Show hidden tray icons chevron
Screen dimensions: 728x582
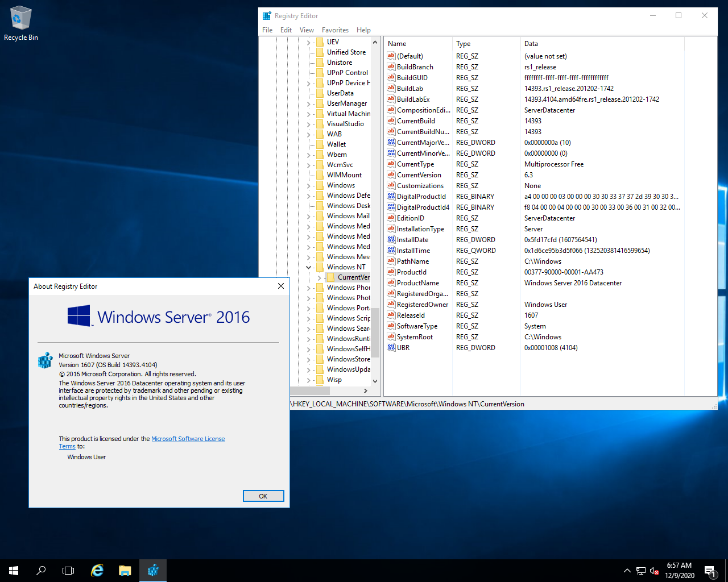click(x=627, y=571)
